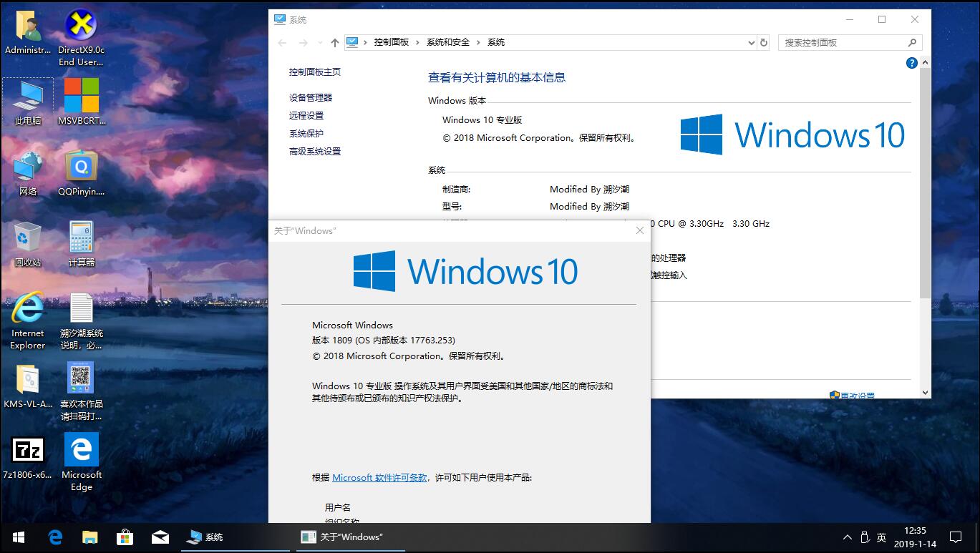Open 远程设置 link
The width and height of the screenshot is (980, 553).
pyautogui.click(x=306, y=115)
